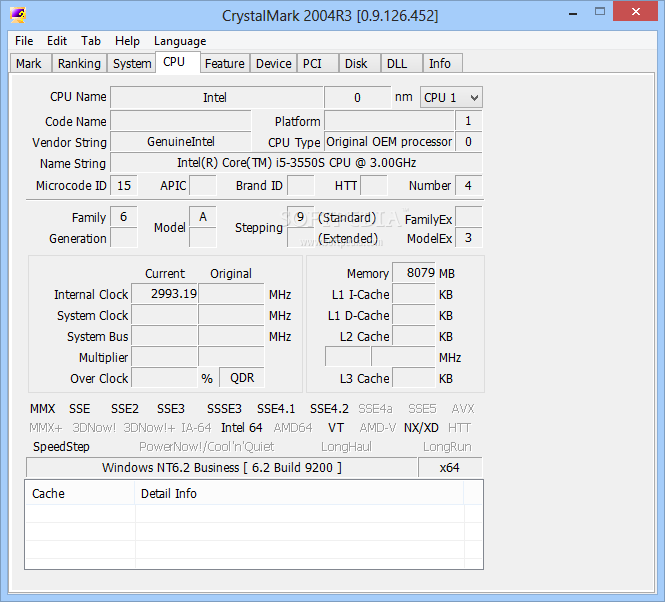
Task: Open the Language menu
Action: 180,41
